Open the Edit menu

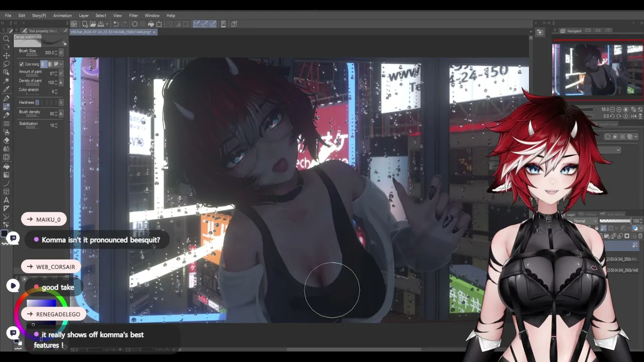22,16
